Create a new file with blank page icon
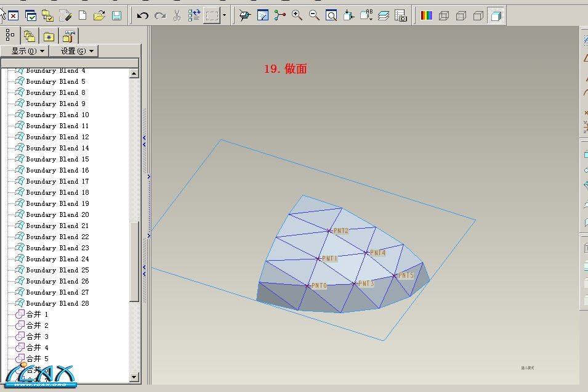This screenshot has height=392, width=588. point(83,16)
